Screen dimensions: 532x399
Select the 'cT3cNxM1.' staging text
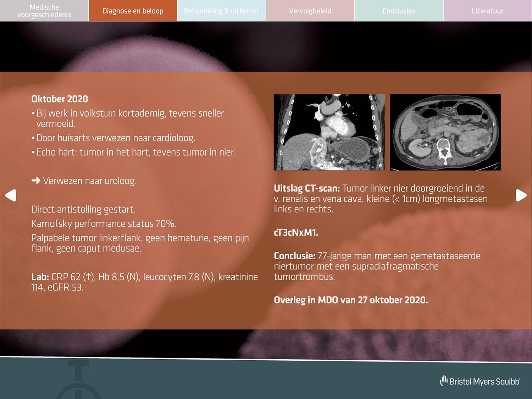pyautogui.click(x=296, y=232)
